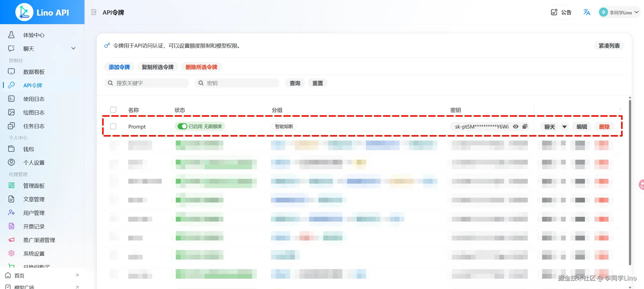Click the language translate icon

[x=587, y=12]
